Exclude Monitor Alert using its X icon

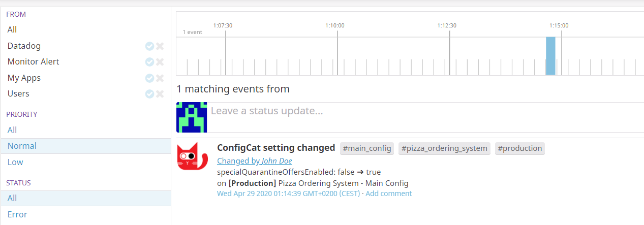[160, 62]
